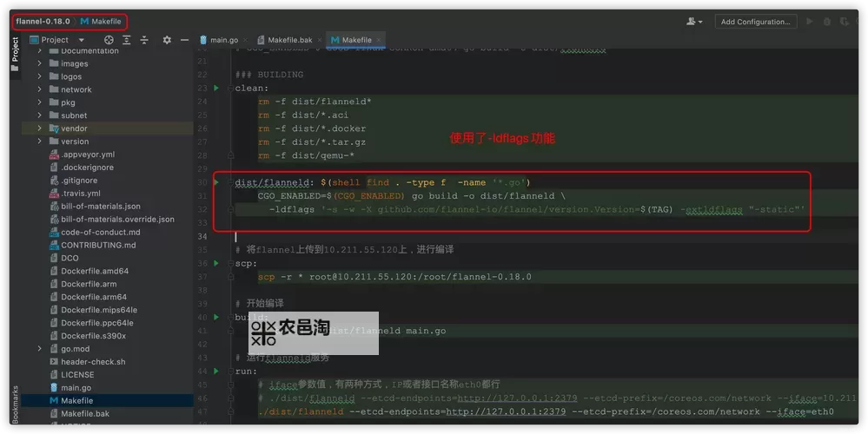Hide the Project panel with minus icon
The width and height of the screenshot is (868, 434).
[184, 40]
